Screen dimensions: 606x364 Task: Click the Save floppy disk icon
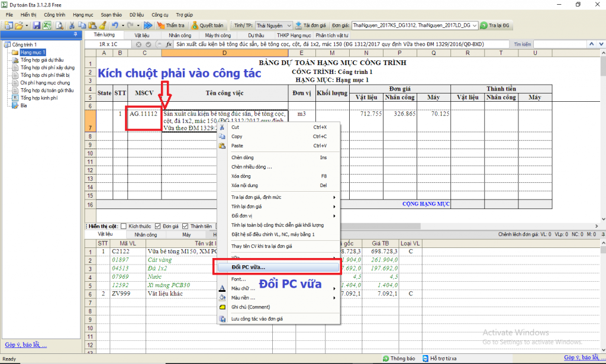pyautogui.click(x=36, y=25)
